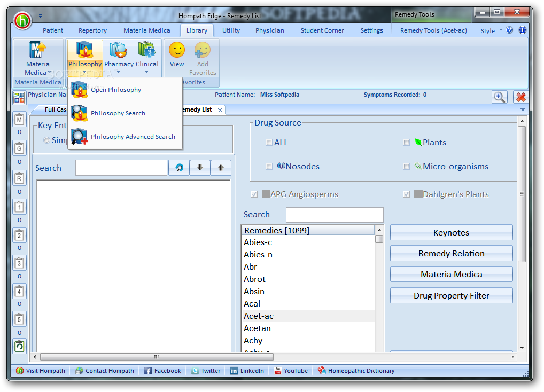Open the Materia Medica ribbon icon
The image size is (544, 392).
[x=37, y=51]
